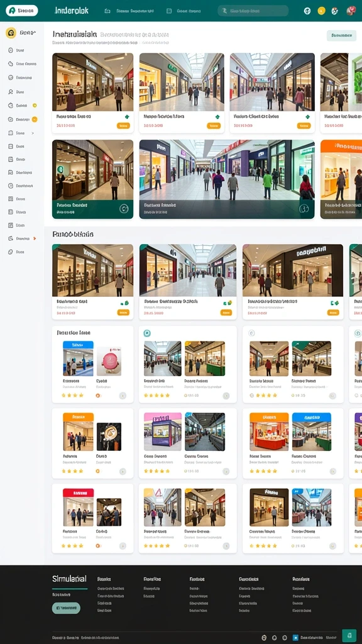The image size is (362, 644).
Task: Click the light gray button beside page title
Action: coord(341,35)
